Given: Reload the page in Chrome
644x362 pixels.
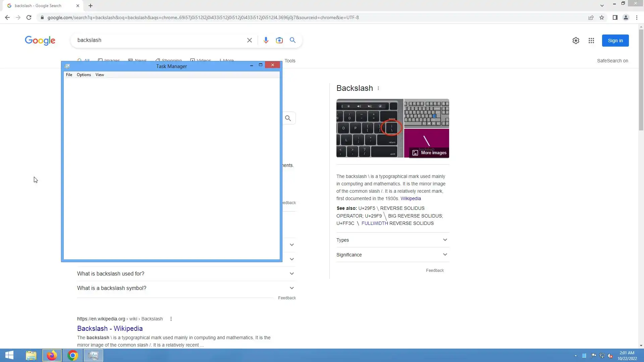Looking at the screenshot, I should (x=29, y=17).
